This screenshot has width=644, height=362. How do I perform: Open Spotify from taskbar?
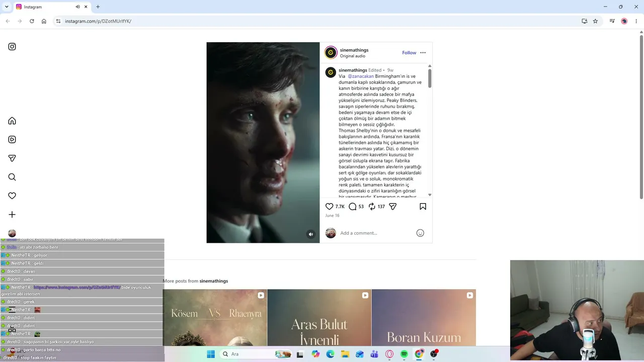click(404, 354)
